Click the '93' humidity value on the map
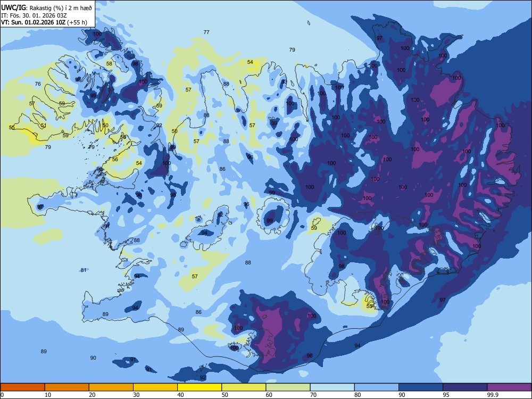532x399 pixels. [x=284, y=82]
